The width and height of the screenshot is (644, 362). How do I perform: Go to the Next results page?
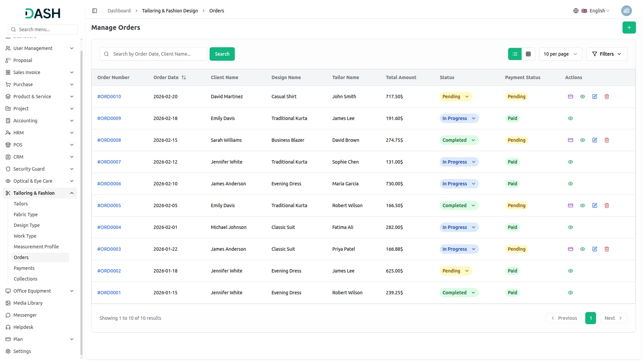613,318
